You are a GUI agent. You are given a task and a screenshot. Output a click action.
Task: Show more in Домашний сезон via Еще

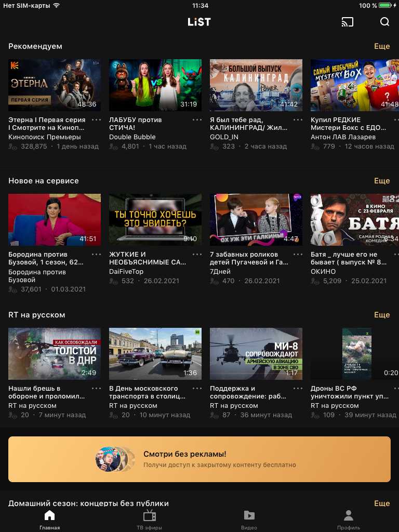click(382, 503)
